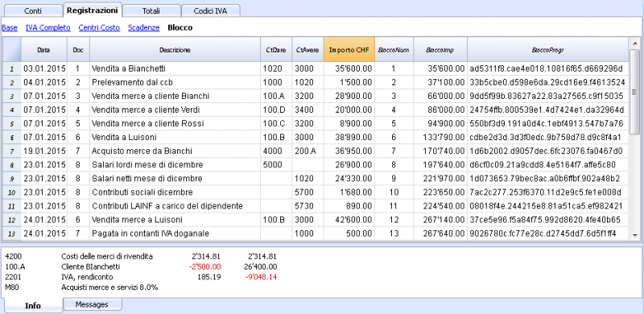Click the vertical scrollbar thumb

coord(635,91)
